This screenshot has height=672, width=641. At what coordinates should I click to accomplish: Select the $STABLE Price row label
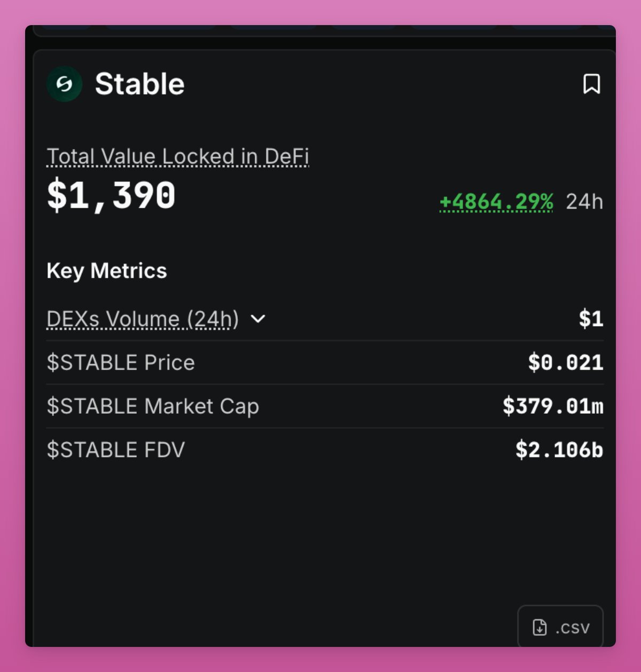pos(121,362)
